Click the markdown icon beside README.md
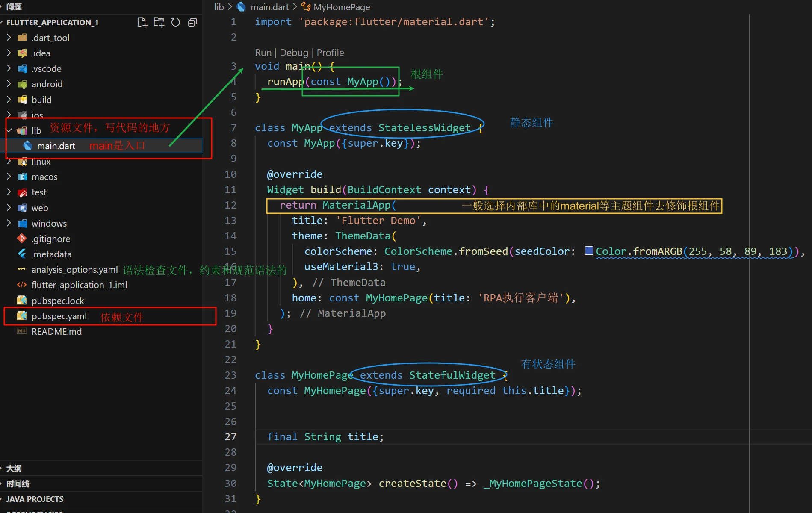Screen dimensions: 812x513 [x=22, y=331]
